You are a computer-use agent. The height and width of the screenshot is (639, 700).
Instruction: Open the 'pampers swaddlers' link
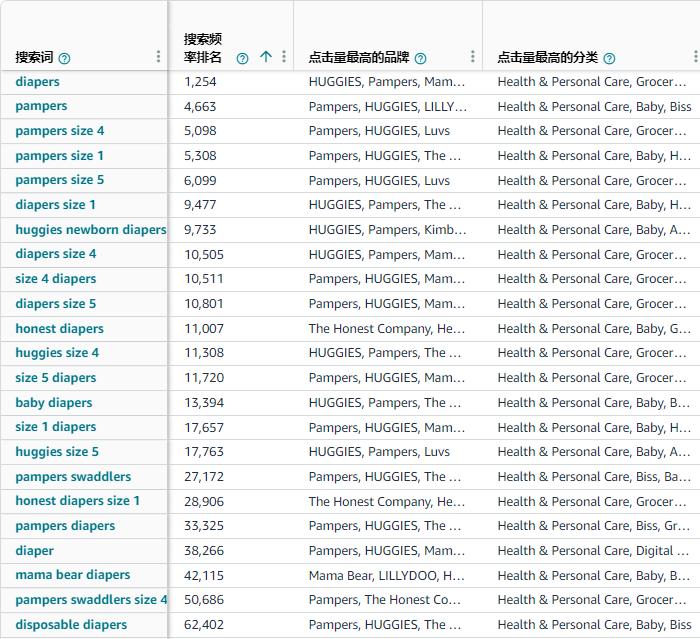pyautogui.click(x=73, y=477)
